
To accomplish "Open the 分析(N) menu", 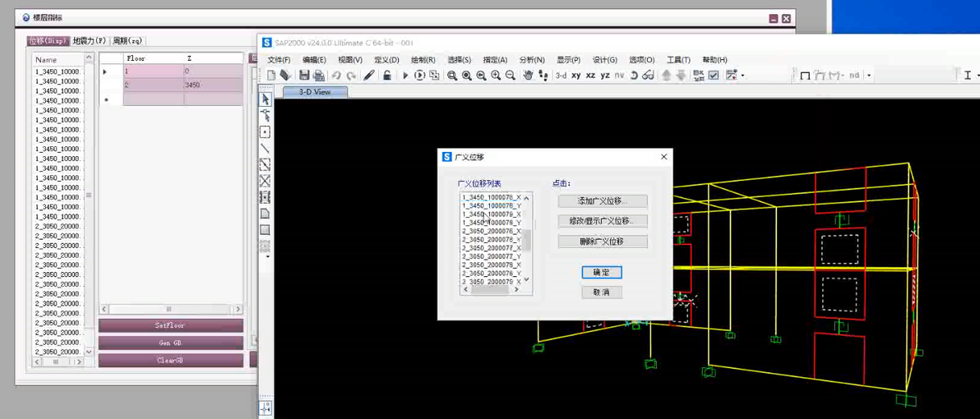I will (532, 60).
